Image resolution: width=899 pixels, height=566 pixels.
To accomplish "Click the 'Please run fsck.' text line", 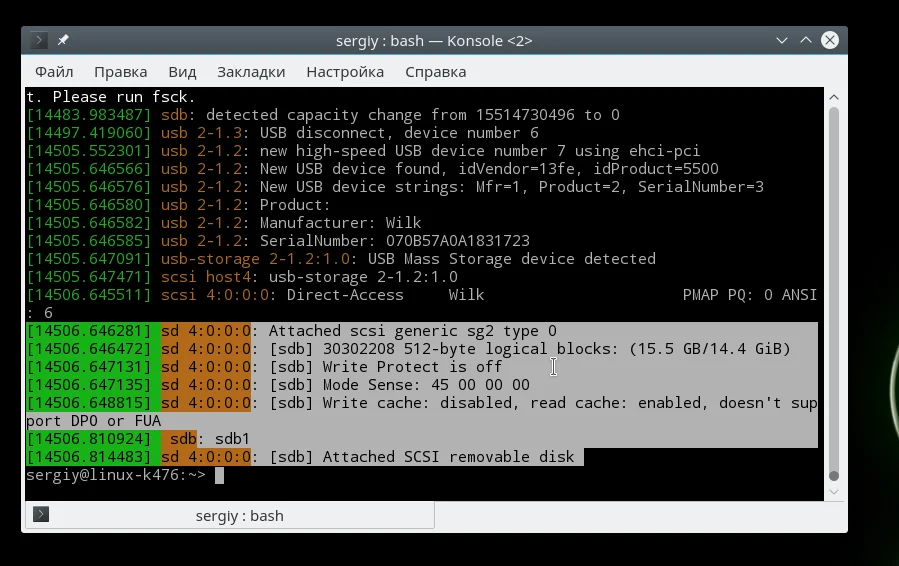I will [111, 97].
